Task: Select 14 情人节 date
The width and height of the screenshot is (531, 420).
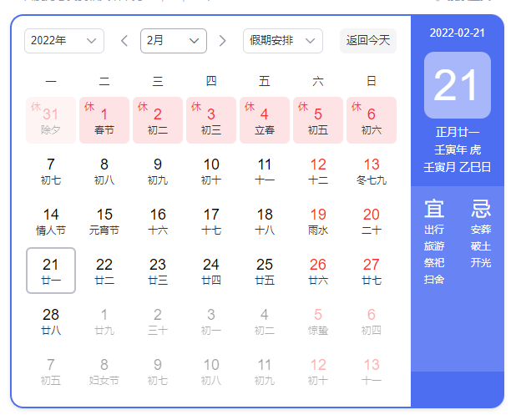Action: pyautogui.click(x=51, y=220)
